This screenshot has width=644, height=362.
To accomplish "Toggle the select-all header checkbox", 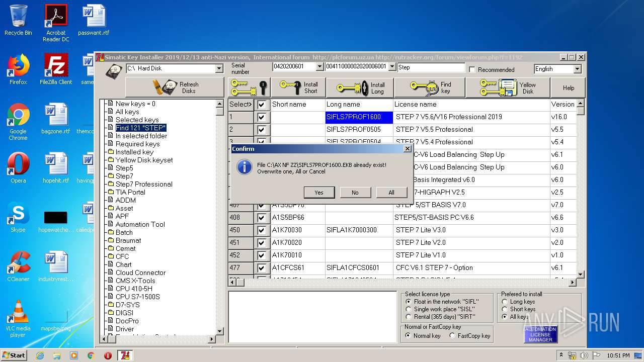I will 261,105.
